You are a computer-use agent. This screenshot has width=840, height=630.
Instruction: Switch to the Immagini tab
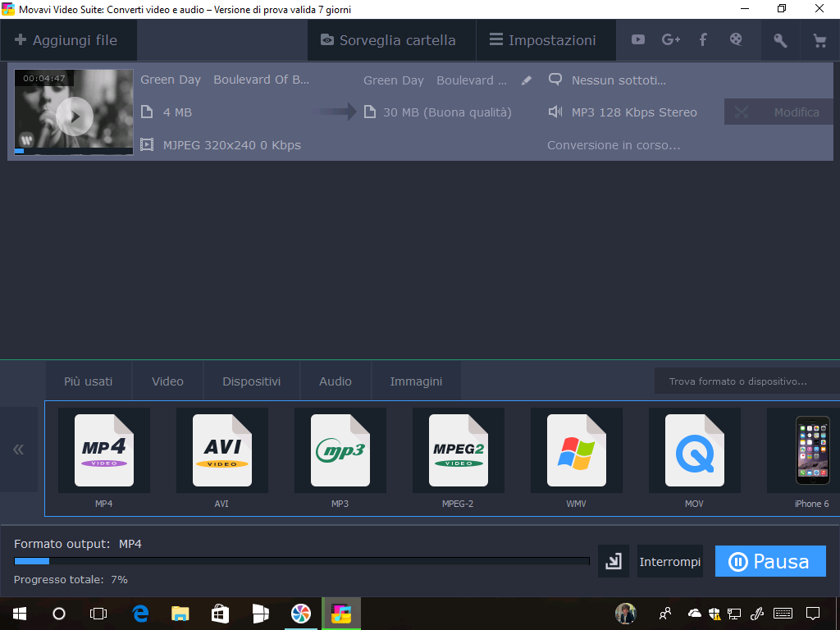click(x=416, y=381)
